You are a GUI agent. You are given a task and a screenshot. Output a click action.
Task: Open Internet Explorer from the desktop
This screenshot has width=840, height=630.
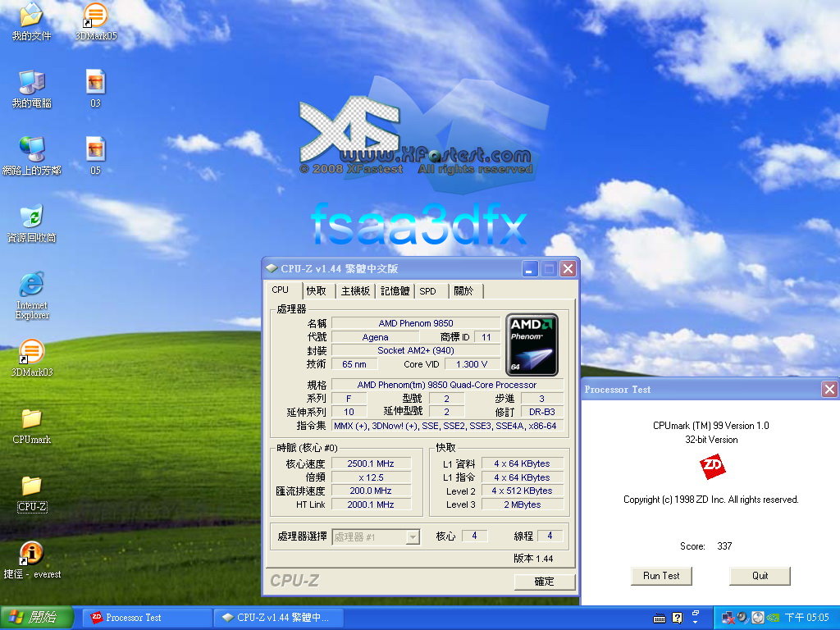[x=31, y=285]
